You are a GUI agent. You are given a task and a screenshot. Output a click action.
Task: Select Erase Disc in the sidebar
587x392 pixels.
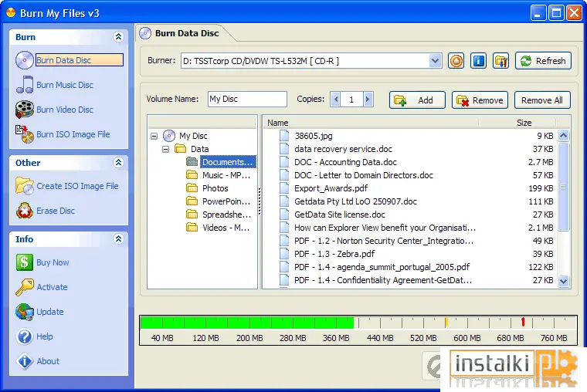56,211
